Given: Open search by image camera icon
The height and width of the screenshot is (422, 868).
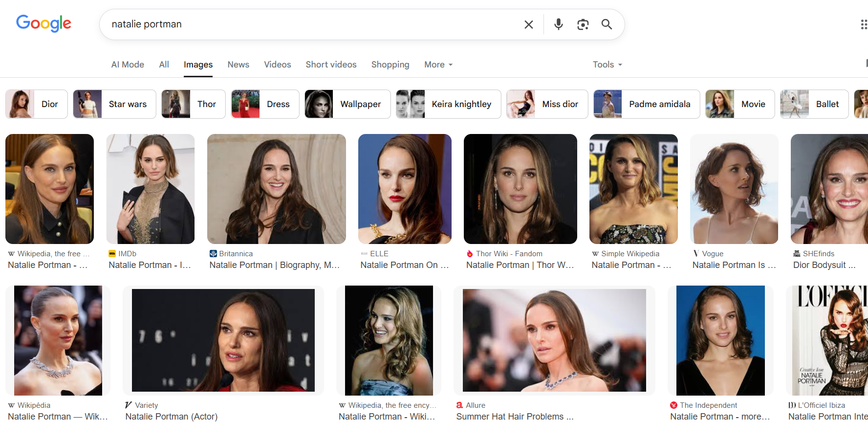Looking at the screenshot, I should [x=583, y=24].
